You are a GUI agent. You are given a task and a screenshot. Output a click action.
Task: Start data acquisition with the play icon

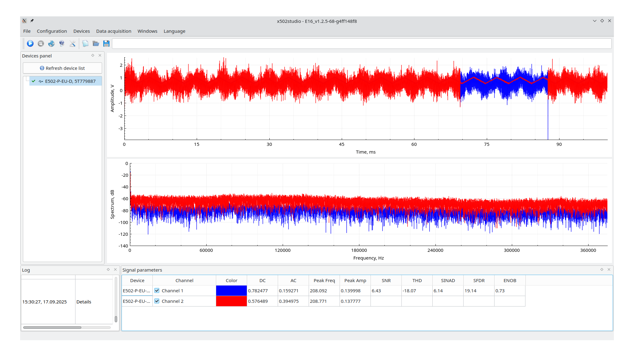[x=30, y=44]
